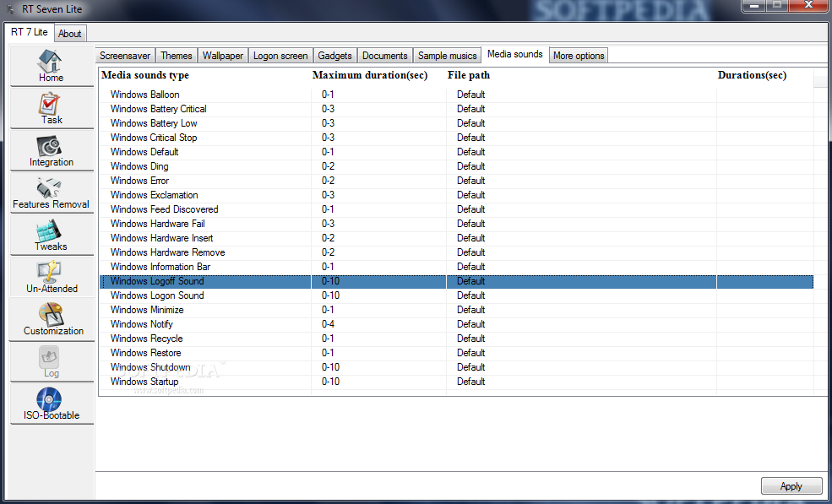The width and height of the screenshot is (832, 504).
Task: Select the Windows Hardware Remove row
Action: (x=456, y=252)
